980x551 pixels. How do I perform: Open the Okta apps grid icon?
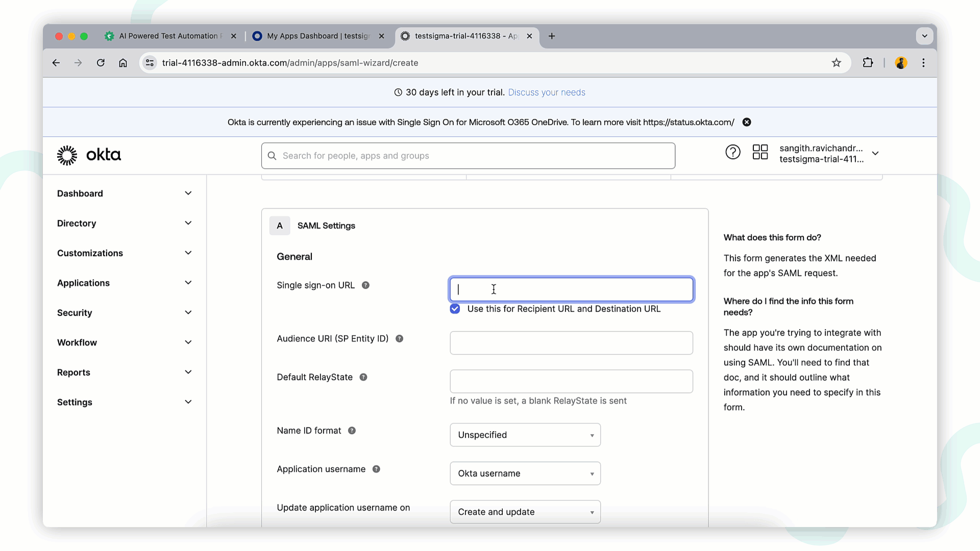point(760,152)
